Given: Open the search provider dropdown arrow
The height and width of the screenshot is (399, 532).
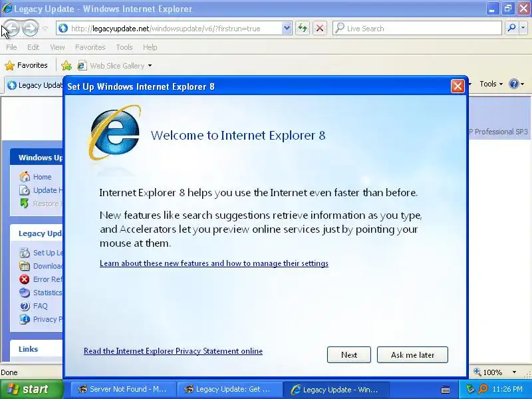Looking at the screenshot, I should (523, 29).
